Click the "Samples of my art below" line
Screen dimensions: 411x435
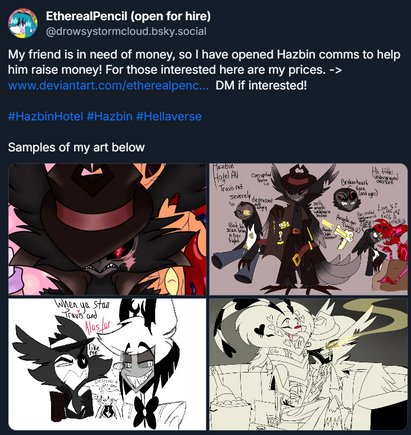click(76, 147)
